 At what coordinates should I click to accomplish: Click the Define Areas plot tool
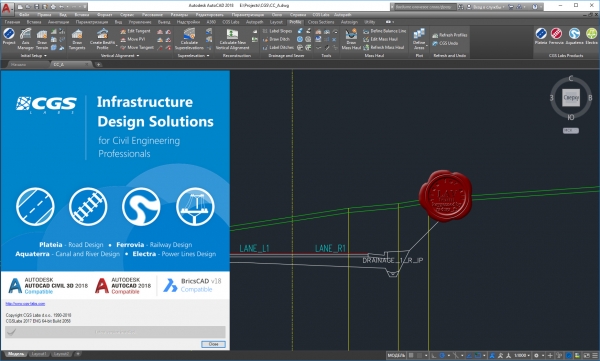tap(419, 38)
